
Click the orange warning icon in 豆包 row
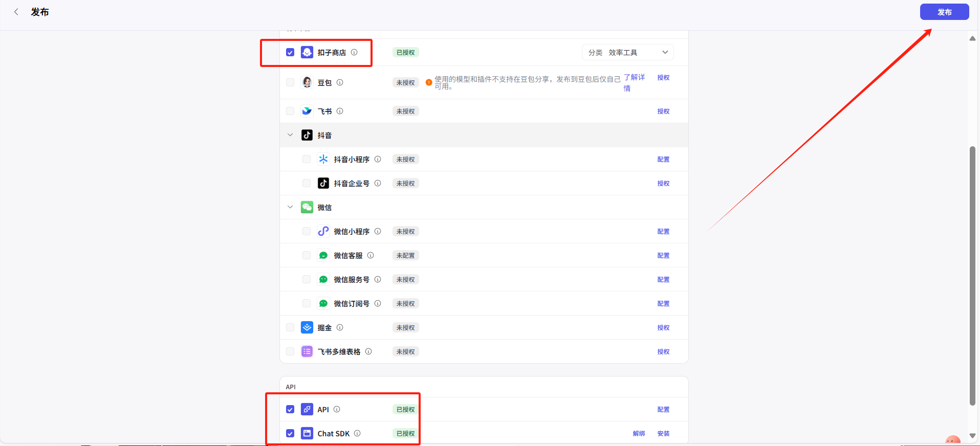429,82
